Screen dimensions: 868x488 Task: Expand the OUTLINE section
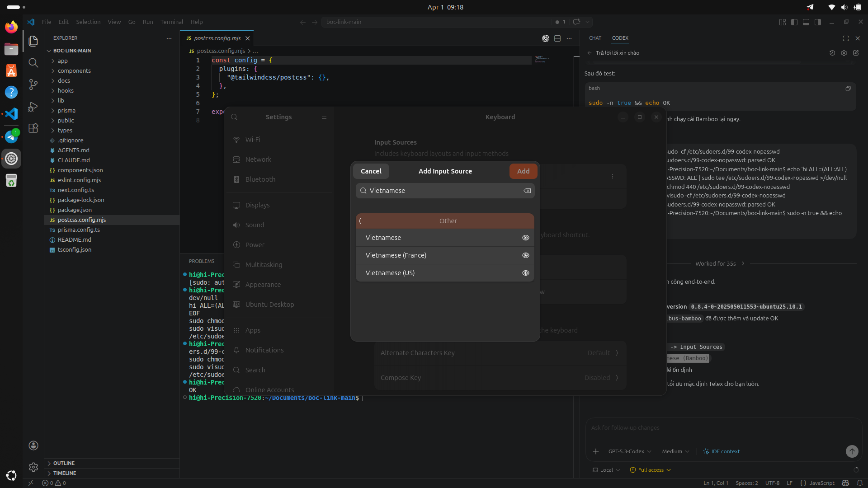point(64,463)
